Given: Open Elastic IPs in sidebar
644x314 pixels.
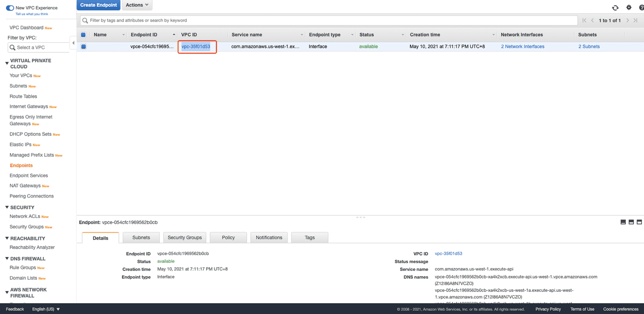Looking at the screenshot, I should coord(21,144).
